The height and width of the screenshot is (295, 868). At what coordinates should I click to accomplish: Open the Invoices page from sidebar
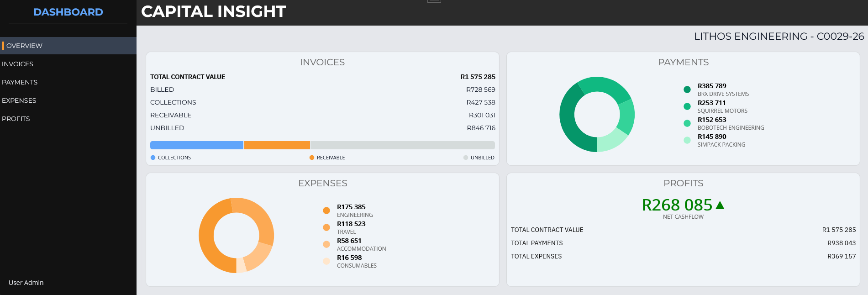(17, 64)
